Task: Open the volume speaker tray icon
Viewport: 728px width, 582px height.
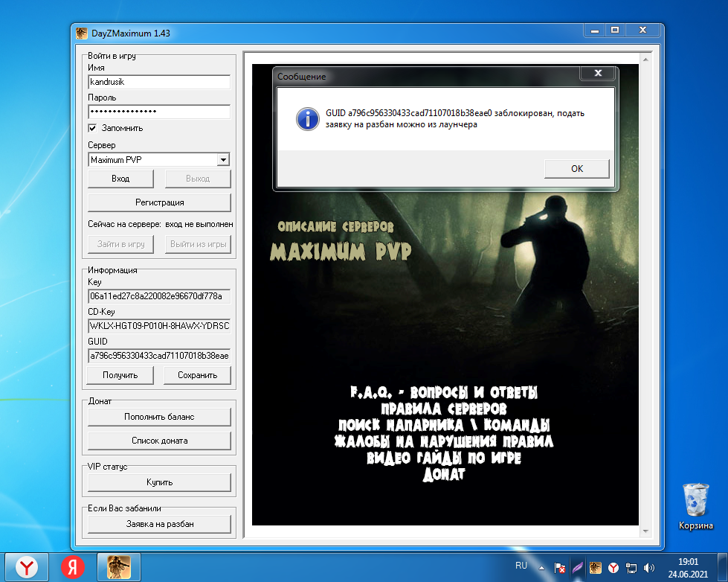Action: tap(649, 568)
